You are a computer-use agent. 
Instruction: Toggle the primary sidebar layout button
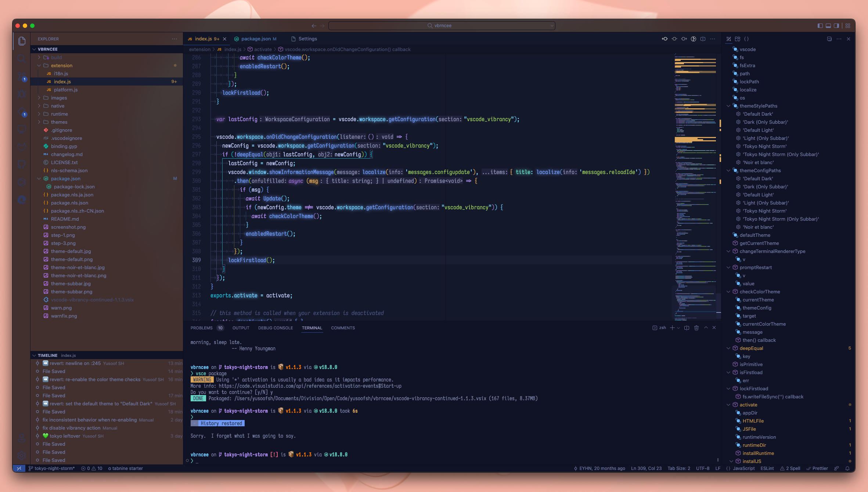820,26
